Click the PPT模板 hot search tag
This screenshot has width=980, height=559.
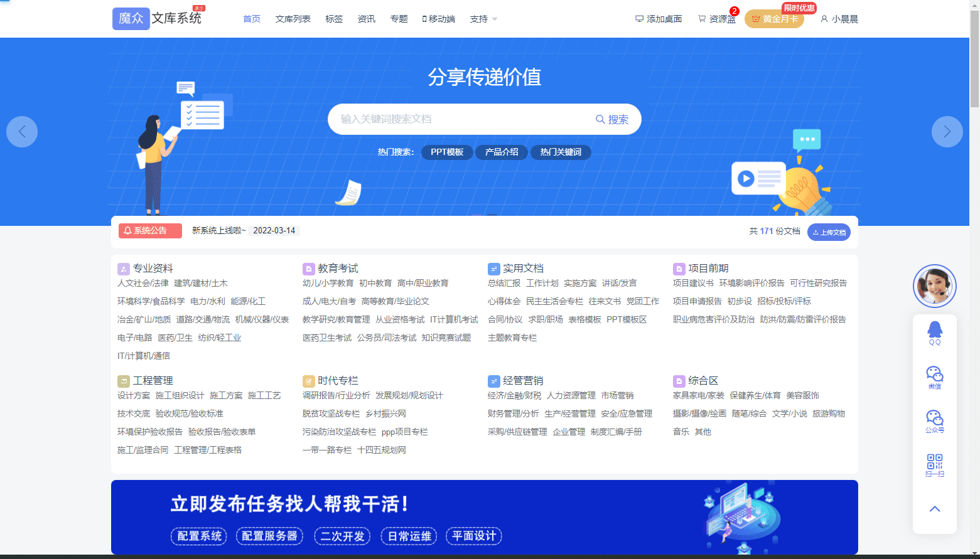point(447,152)
